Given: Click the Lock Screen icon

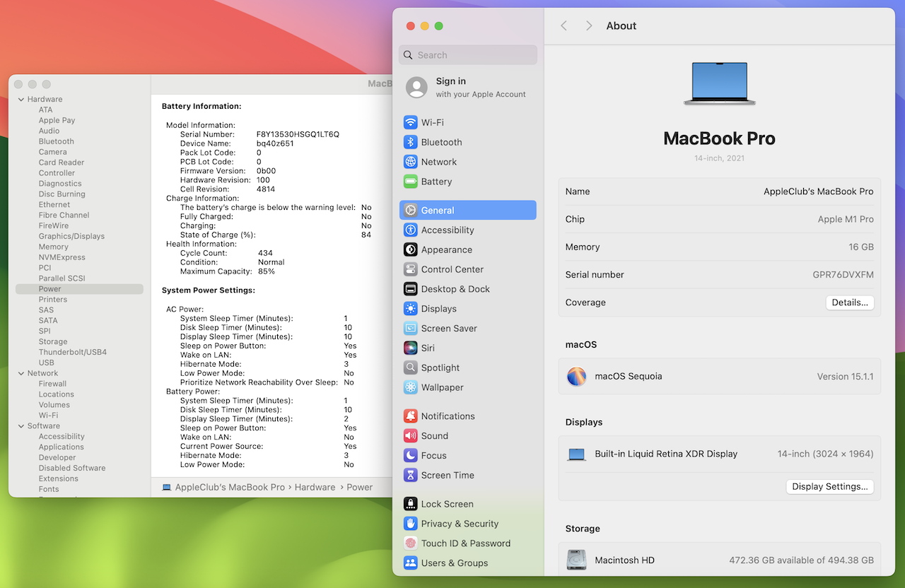Looking at the screenshot, I should 411,504.
